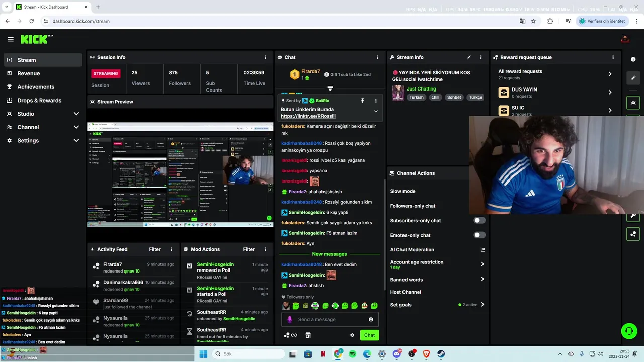Open Mod Actions Filter dropdown

click(x=249, y=249)
